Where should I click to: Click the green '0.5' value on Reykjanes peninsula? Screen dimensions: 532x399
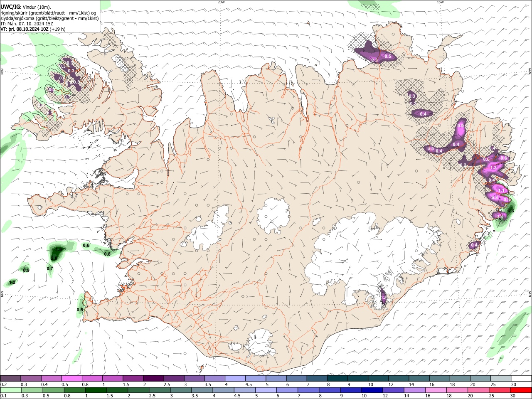(x=80, y=310)
